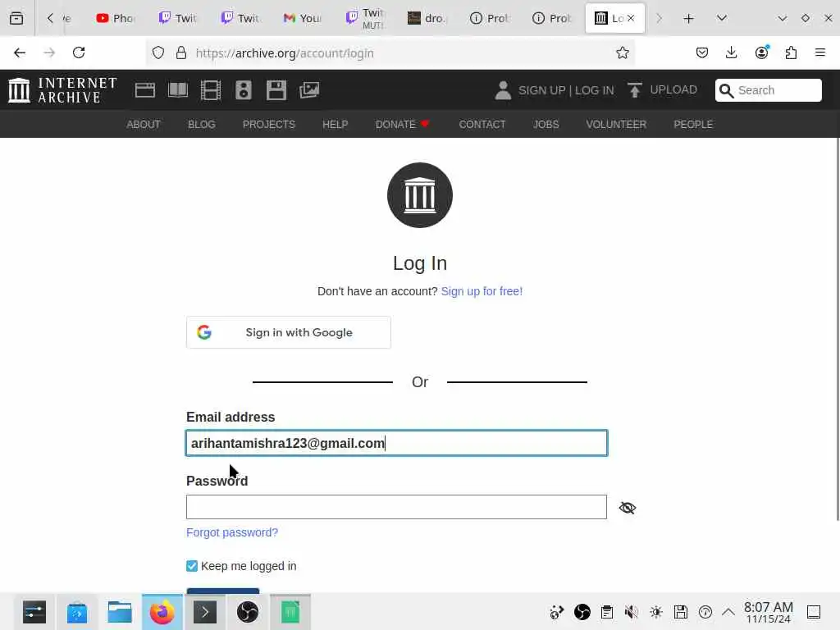Open the Internet Archive home logo

click(x=62, y=90)
